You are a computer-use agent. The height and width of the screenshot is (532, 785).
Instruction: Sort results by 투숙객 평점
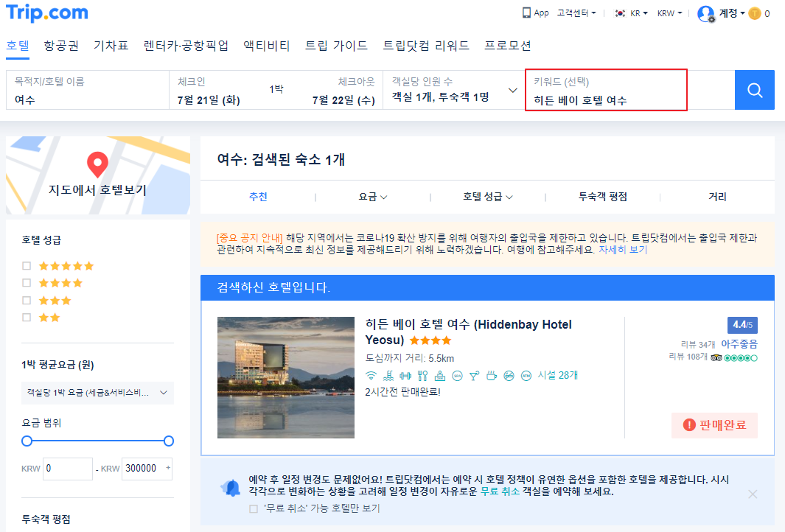pos(603,197)
